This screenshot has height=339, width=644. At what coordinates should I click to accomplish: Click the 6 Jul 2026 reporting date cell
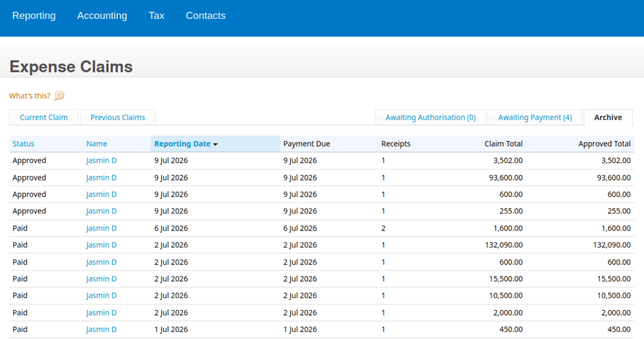171,228
